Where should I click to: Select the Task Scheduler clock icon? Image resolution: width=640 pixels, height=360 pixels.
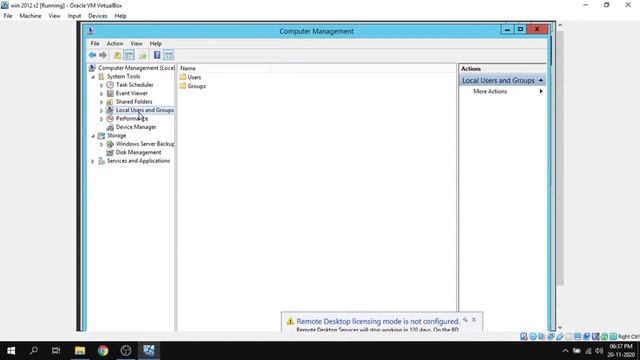tap(110, 85)
